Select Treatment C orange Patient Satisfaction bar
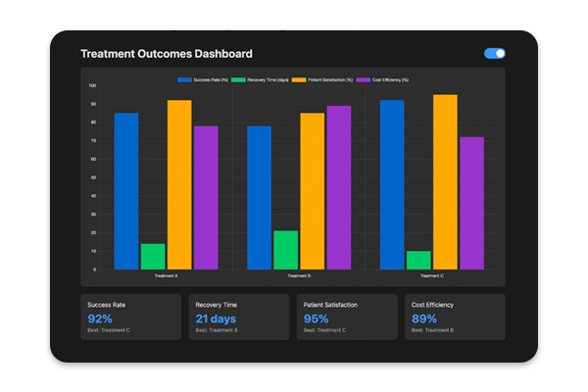This screenshot has width=588, height=392. click(446, 182)
